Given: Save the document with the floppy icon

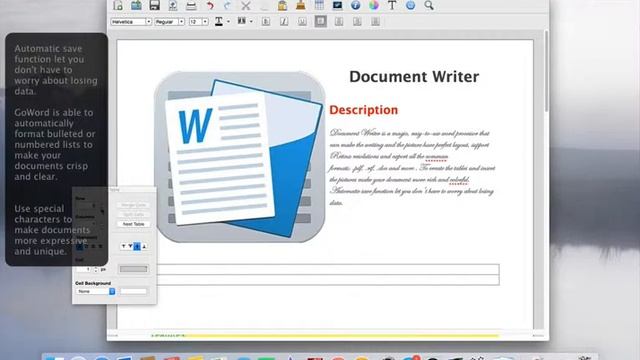Looking at the screenshot, I should click(154, 5).
